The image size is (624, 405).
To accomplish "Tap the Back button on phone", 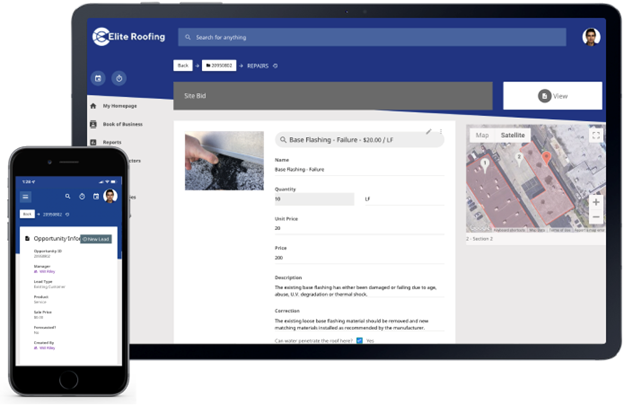I will [27, 214].
